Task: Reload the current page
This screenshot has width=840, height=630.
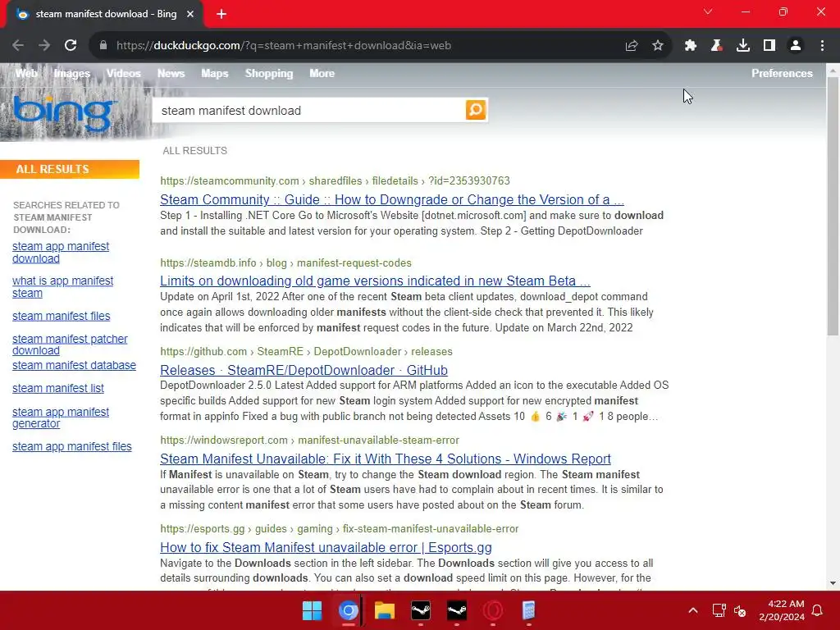Action: coord(71,46)
